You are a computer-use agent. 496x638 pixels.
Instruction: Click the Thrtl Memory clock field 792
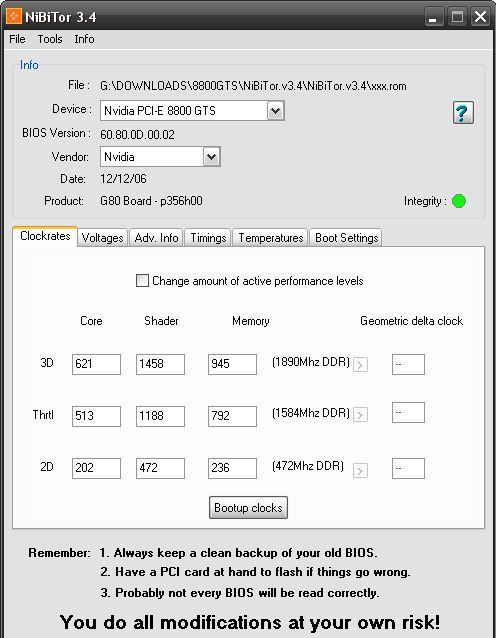(x=232, y=416)
